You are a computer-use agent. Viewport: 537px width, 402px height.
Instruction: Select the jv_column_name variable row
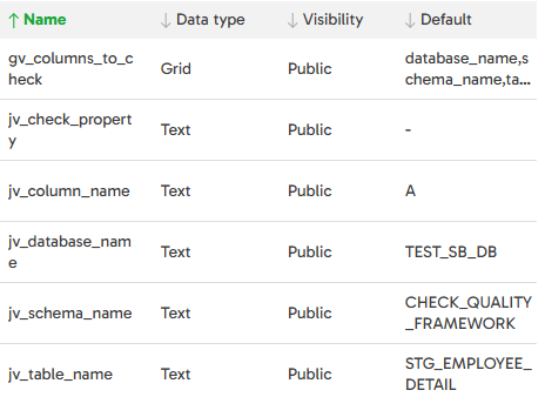click(x=268, y=191)
